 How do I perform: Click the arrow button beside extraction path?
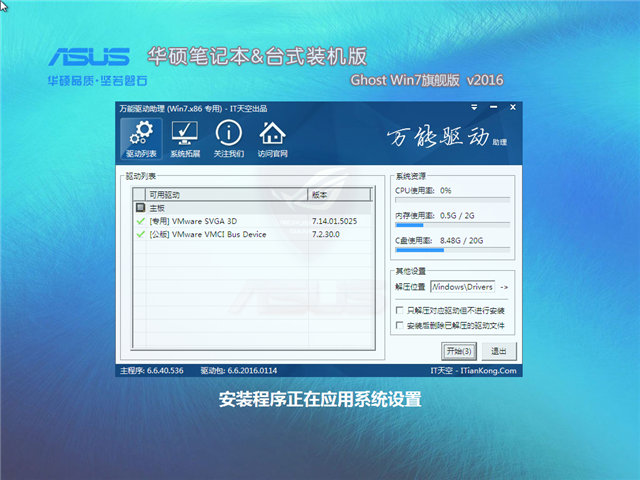(x=505, y=287)
